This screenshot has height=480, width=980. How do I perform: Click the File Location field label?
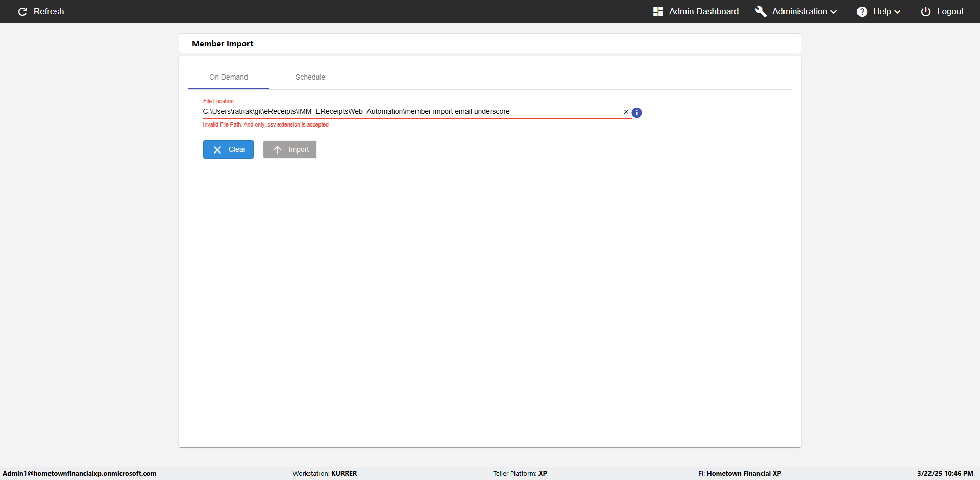coord(218,101)
